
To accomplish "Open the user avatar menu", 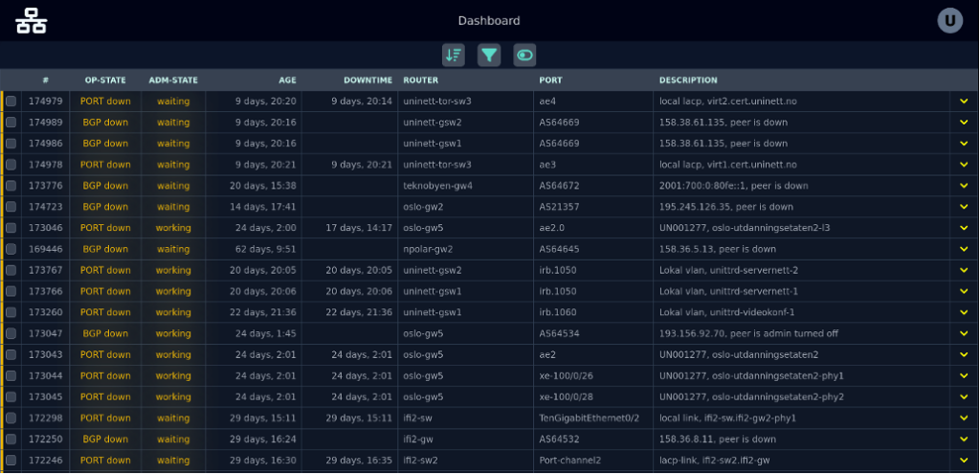I will [949, 20].
